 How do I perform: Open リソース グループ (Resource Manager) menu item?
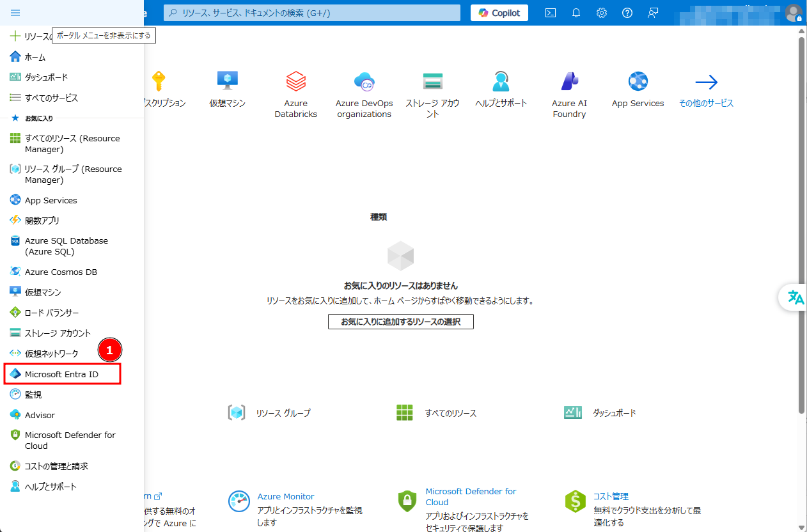click(x=72, y=175)
